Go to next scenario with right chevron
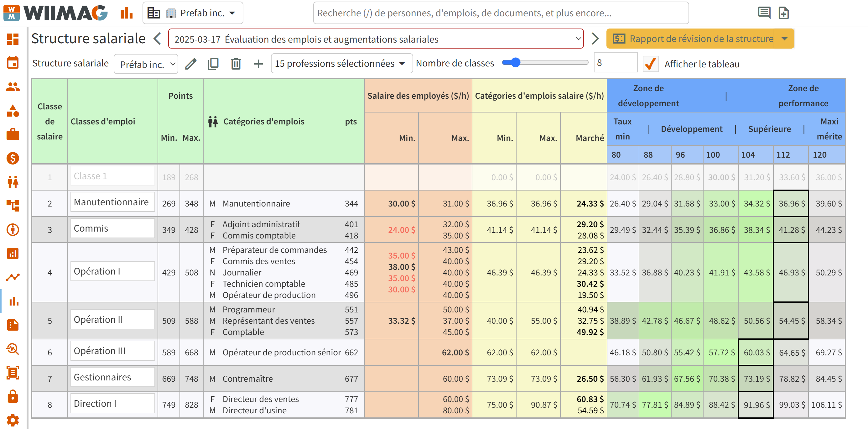Viewport: 868px width, 429px height. point(595,39)
